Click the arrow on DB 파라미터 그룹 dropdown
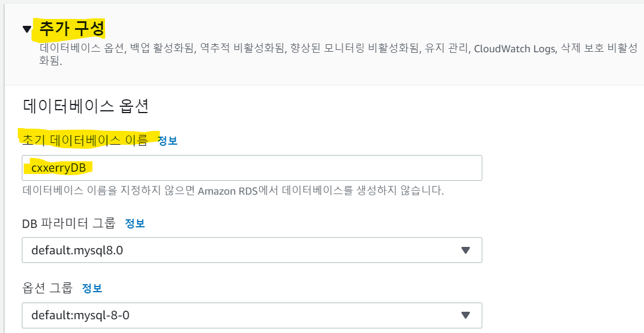The image size is (644, 333). [x=466, y=250]
